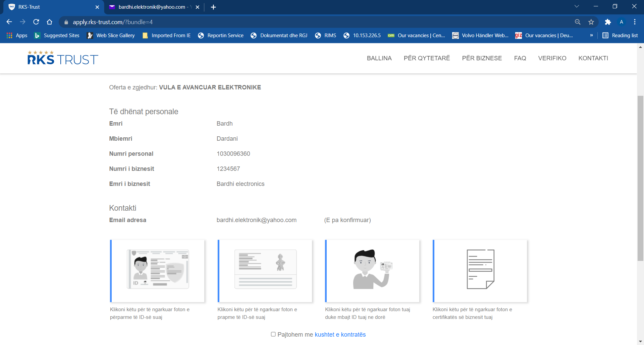644x345 pixels.
Task: Open PËR QYTETARË menu item
Action: pos(427,58)
